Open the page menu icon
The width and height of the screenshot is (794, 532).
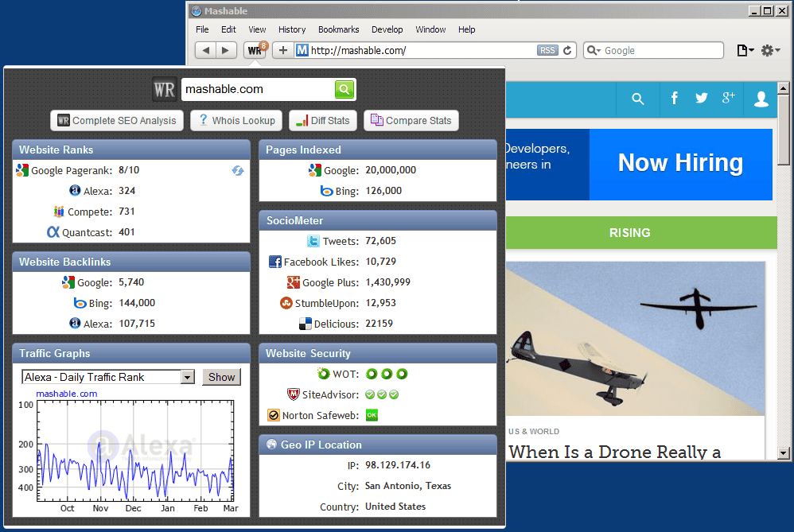coord(745,50)
